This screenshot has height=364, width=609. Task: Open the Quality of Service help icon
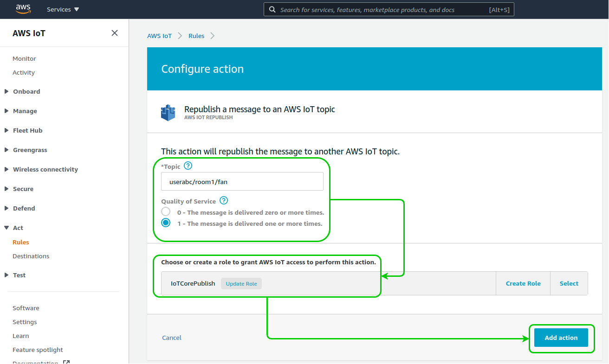[224, 200]
